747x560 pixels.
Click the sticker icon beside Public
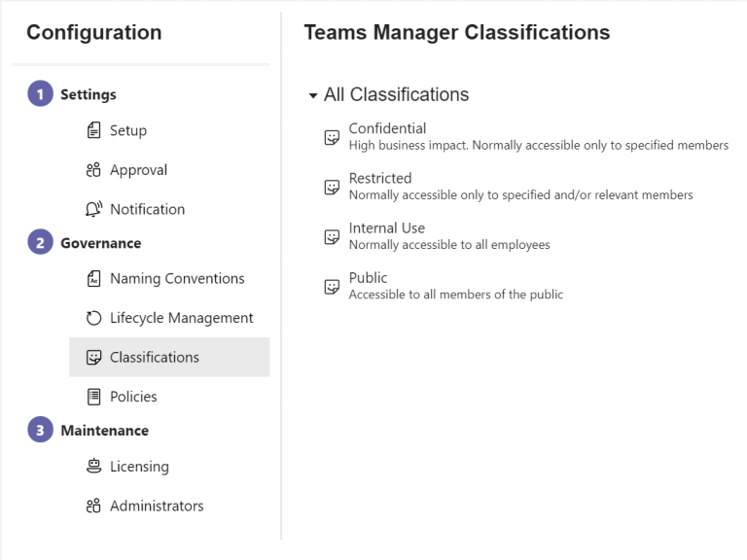[x=332, y=287]
